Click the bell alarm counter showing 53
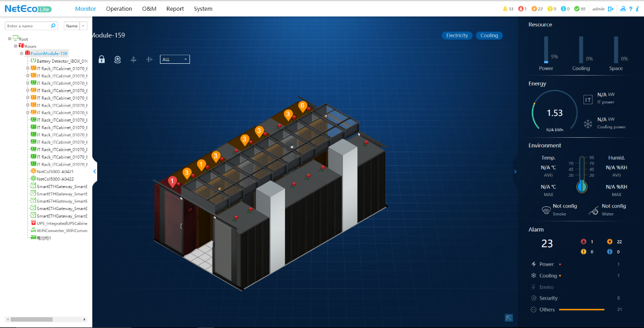 coord(508,9)
